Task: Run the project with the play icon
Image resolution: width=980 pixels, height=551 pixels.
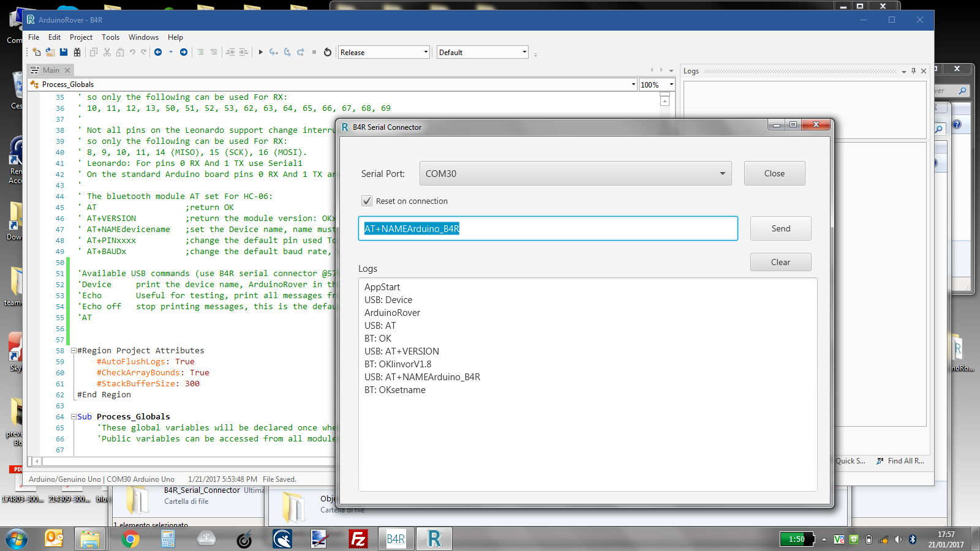Action: point(260,52)
